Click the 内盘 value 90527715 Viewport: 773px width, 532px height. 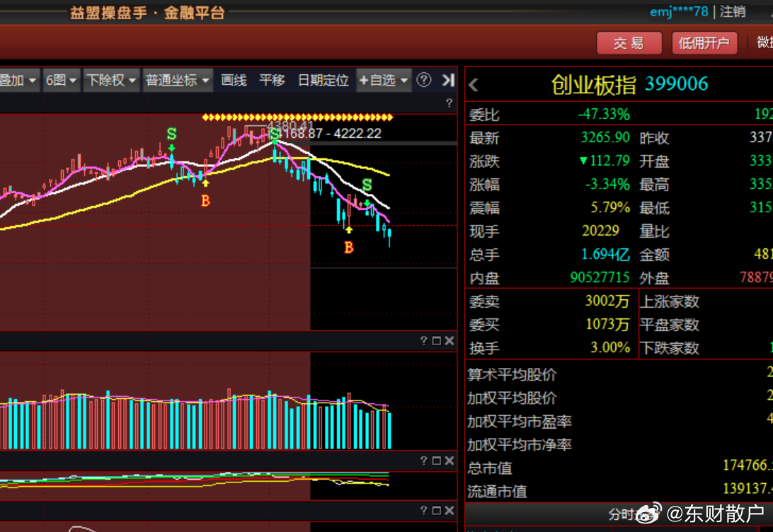[x=600, y=277]
